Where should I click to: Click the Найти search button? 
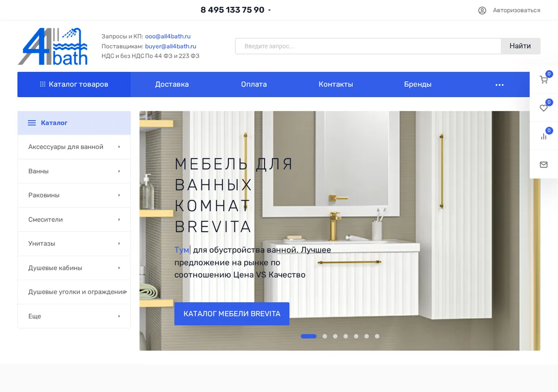520,46
